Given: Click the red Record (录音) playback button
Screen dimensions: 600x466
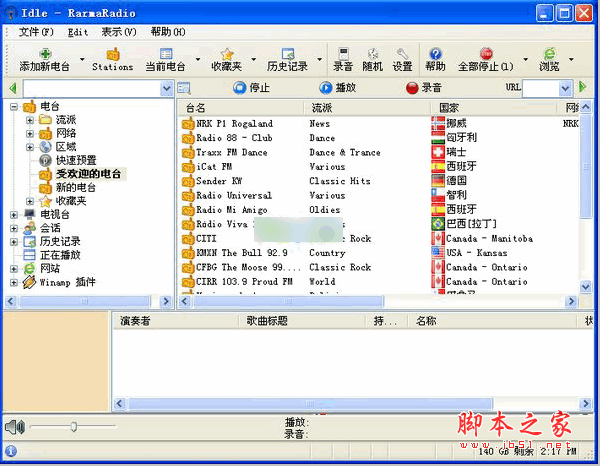Looking at the screenshot, I should click(424, 88).
